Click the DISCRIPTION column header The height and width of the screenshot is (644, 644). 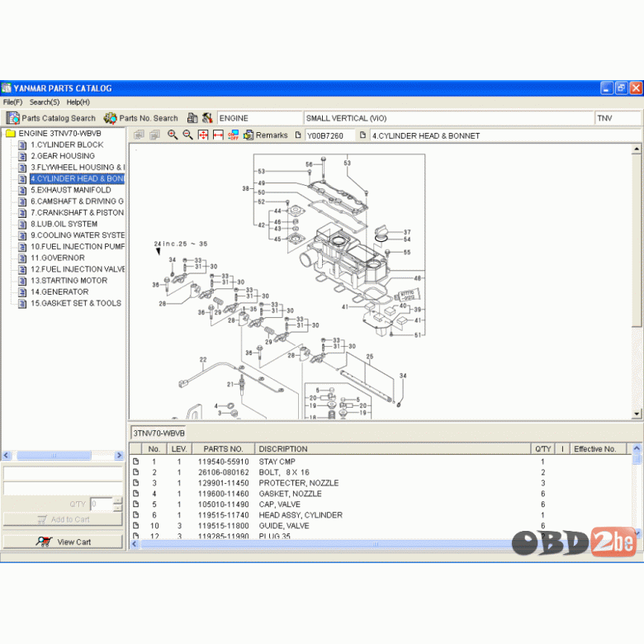(x=393, y=449)
